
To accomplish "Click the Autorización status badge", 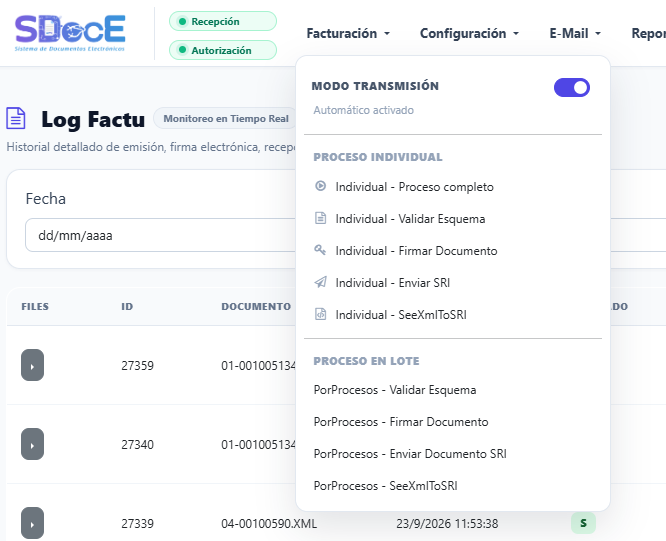I will pyautogui.click(x=223, y=50).
